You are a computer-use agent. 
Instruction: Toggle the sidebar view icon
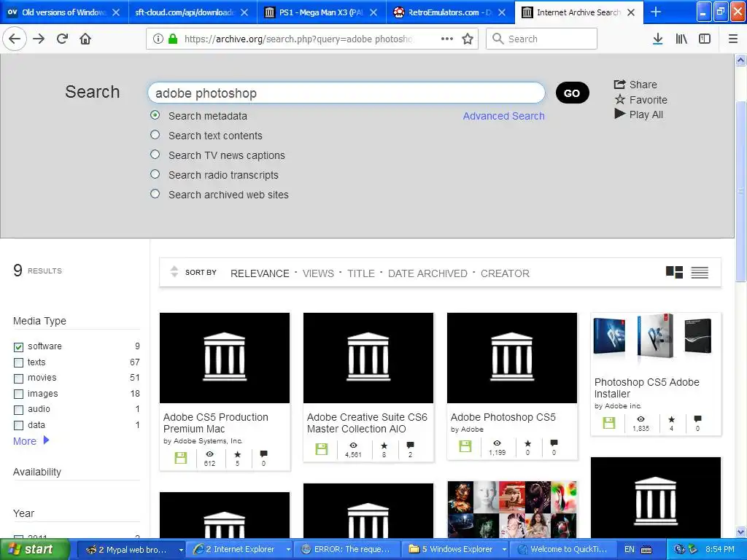click(705, 39)
